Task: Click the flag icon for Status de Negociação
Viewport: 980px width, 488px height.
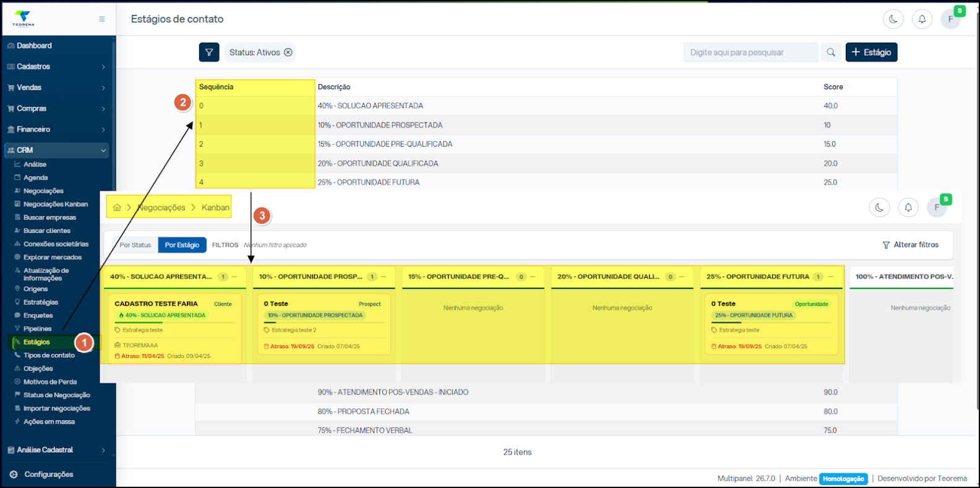Action: coord(17,395)
